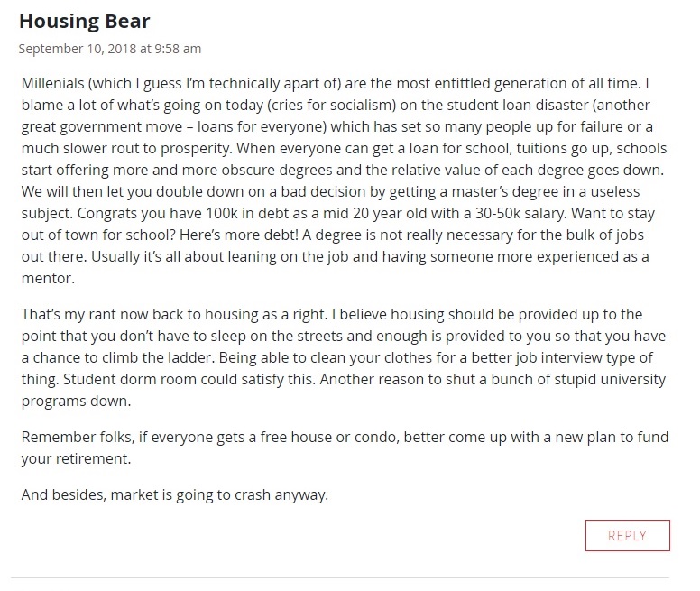The width and height of the screenshot is (700, 591).
Task: Click the word "socialism" in the first paragraph
Action: point(370,103)
